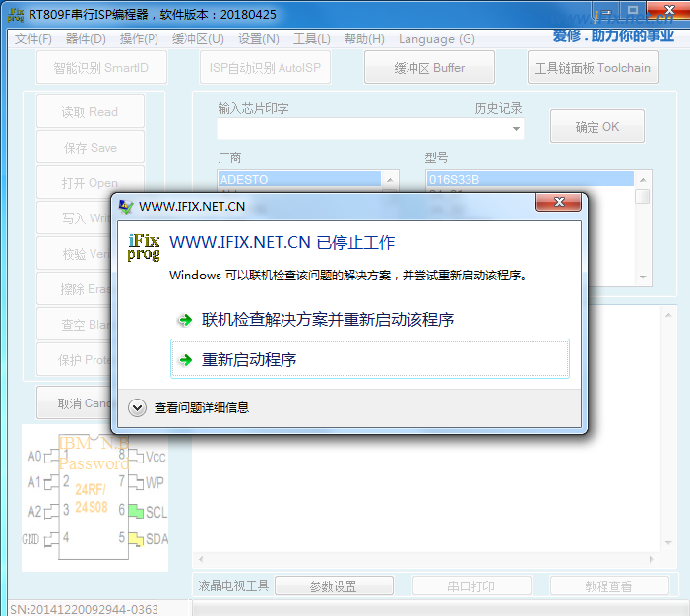Click the crash dialog title bar icon
This screenshot has width=690, height=616.
click(x=126, y=207)
